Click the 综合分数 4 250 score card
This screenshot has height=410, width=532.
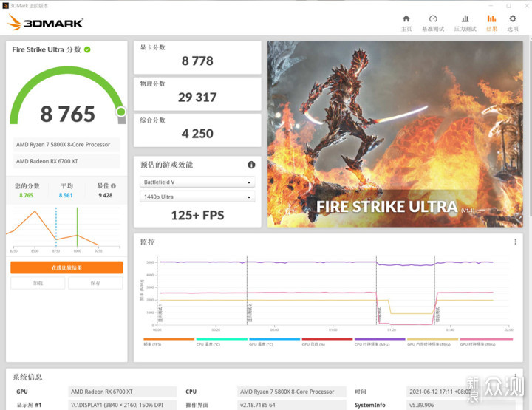[197, 130]
